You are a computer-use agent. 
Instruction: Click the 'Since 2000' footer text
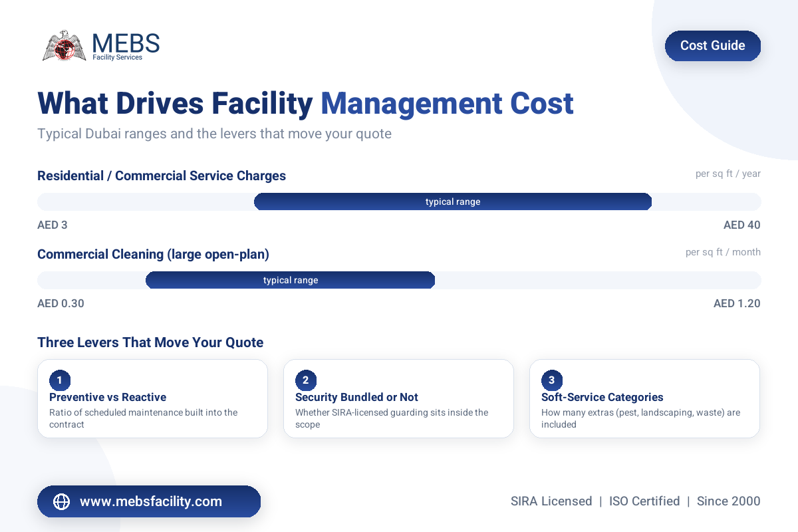[x=729, y=501]
